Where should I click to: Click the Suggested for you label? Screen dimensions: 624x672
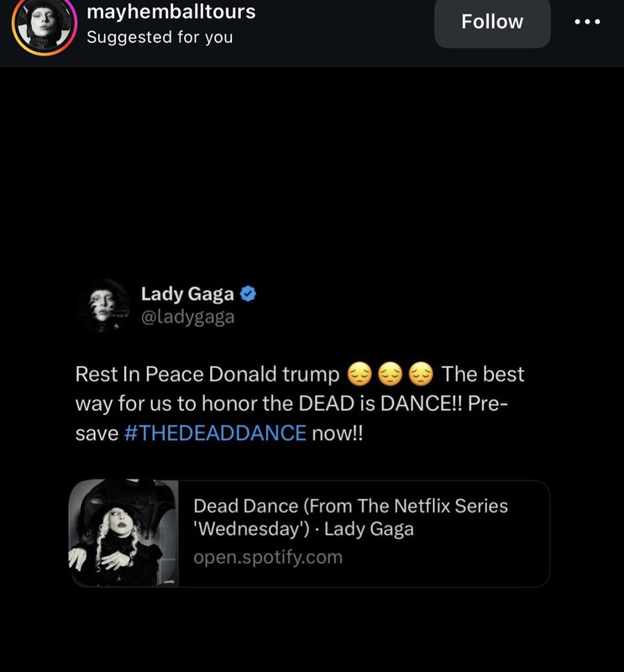(x=160, y=37)
